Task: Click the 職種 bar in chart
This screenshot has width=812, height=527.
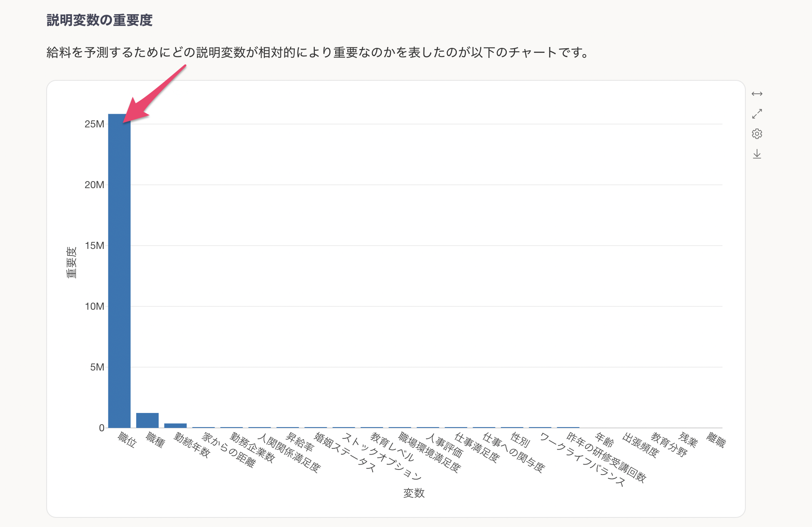Action: [147, 420]
